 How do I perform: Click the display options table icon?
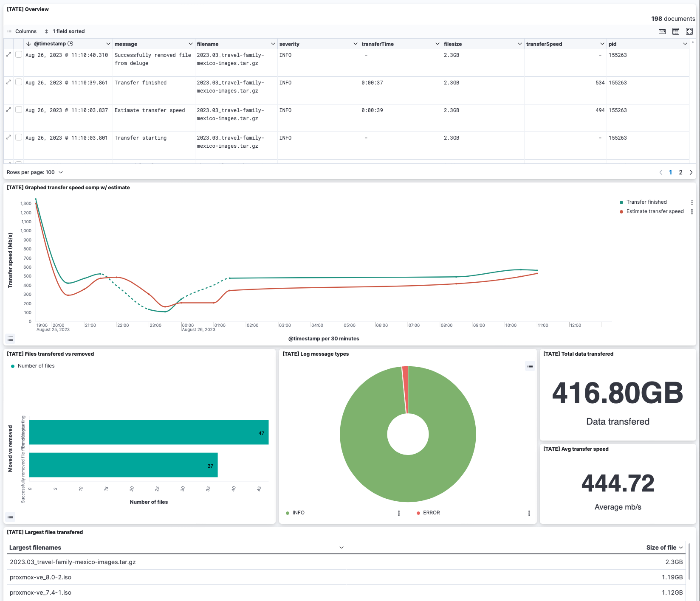tap(675, 31)
